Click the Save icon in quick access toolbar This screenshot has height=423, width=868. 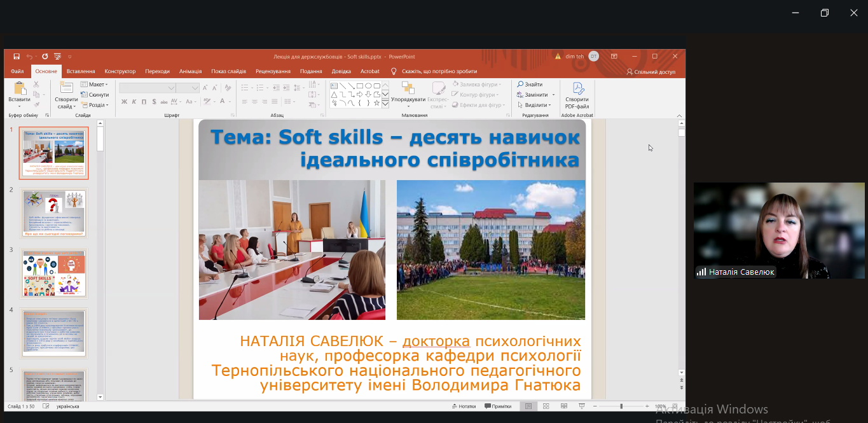click(17, 57)
